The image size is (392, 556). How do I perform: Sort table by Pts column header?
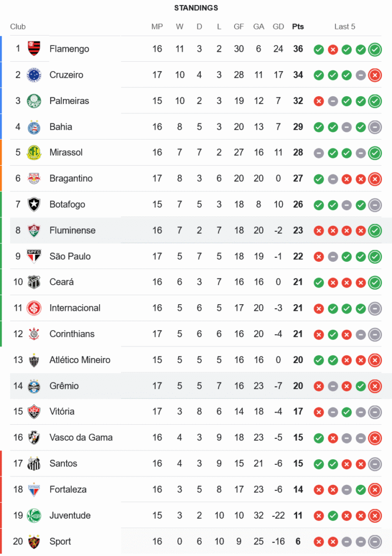tap(298, 27)
